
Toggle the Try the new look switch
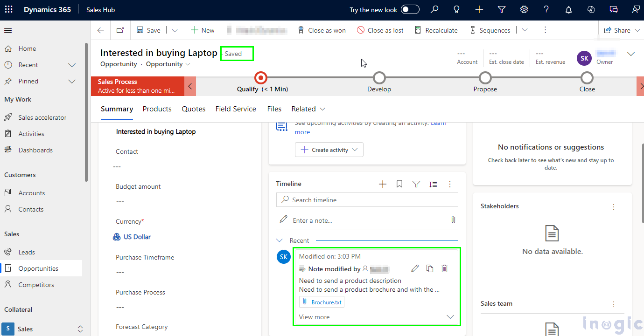click(410, 10)
